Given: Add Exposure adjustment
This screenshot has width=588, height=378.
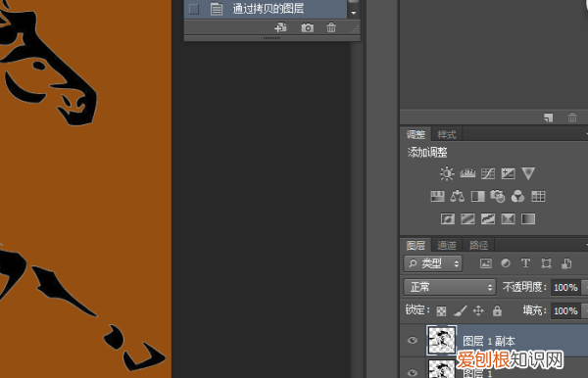Looking at the screenshot, I should pyautogui.click(x=508, y=173).
